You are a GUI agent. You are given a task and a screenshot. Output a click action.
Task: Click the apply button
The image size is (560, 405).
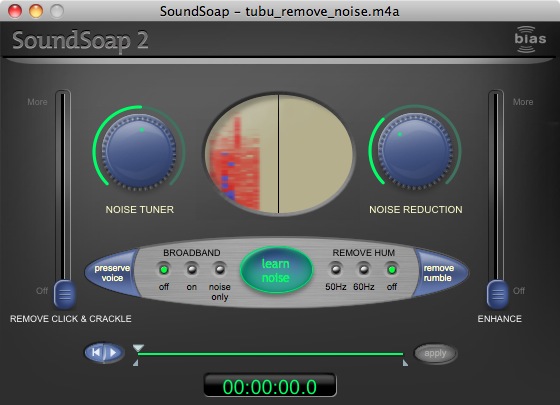[x=435, y=354]
